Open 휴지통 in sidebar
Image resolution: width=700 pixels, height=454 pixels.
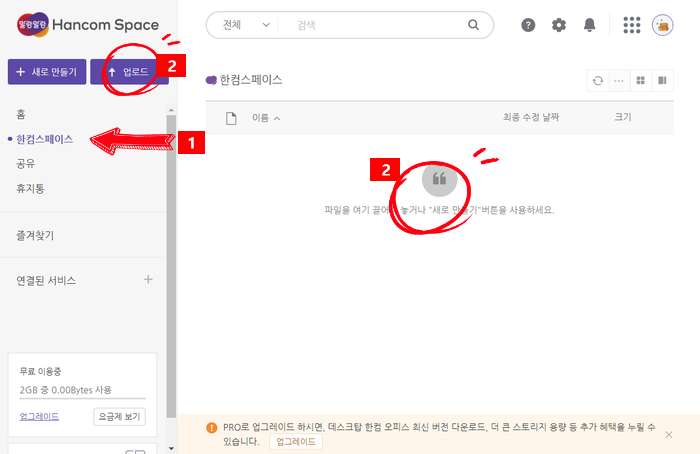(30, 188)
